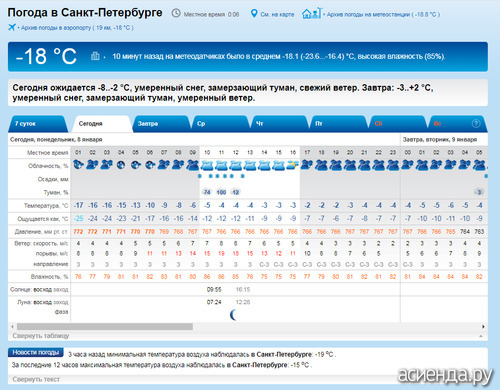Select the Сб forecast tab
Viewport: 500px width, 390px height.
378,124
